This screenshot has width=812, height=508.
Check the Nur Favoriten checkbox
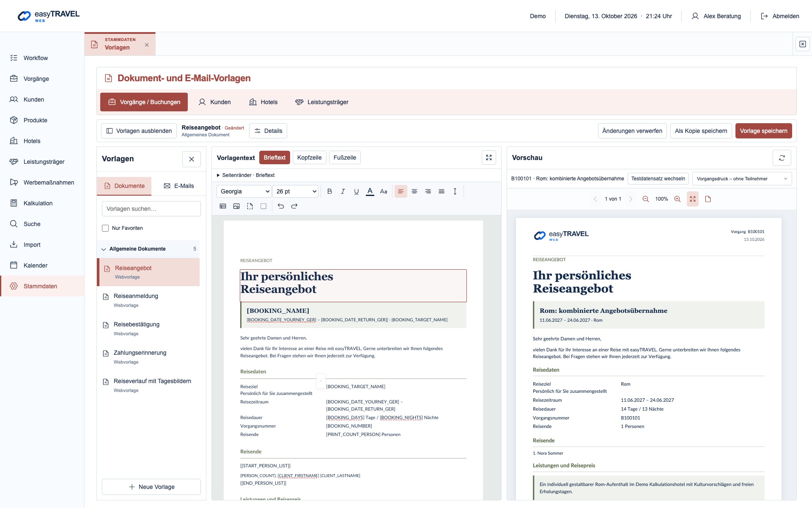[x=105, y=228]
